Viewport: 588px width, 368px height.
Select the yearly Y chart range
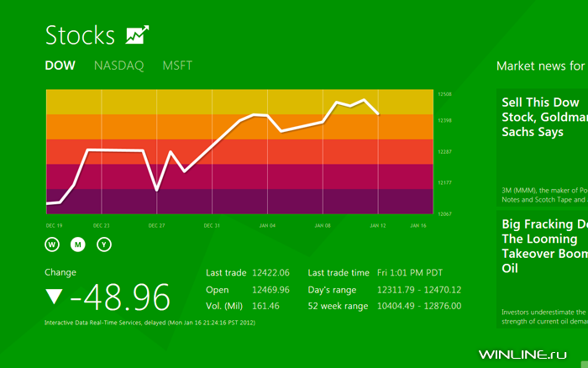click(104, 244)
